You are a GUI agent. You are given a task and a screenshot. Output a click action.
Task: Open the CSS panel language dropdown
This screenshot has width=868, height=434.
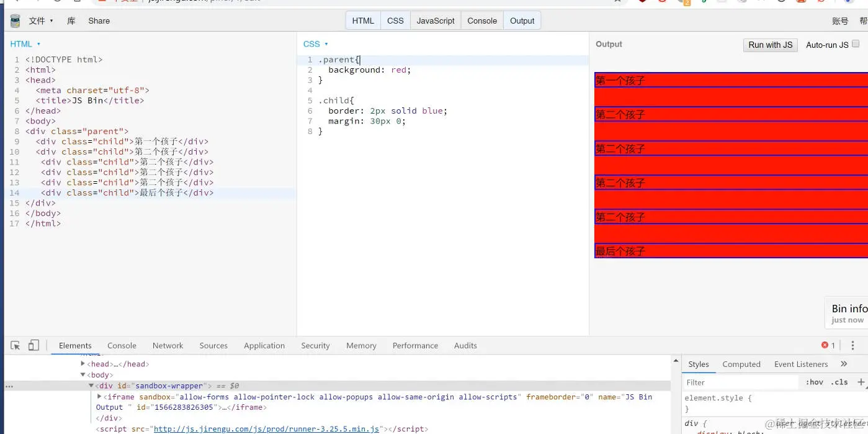click(x=316, y=44)
